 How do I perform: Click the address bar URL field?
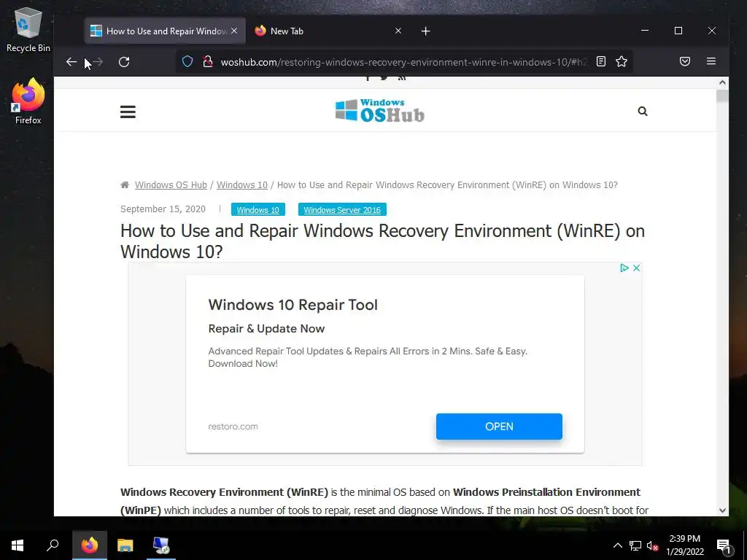click(404, 62)
